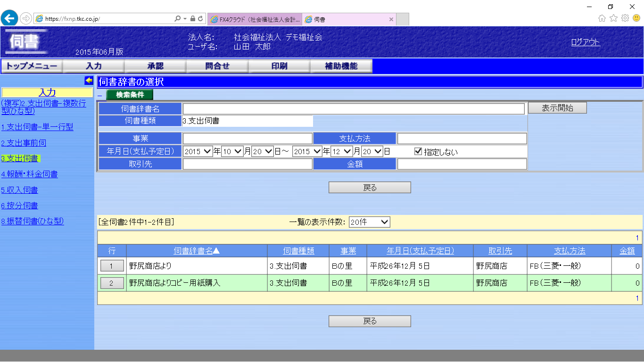
Task: Click page 1 link above table
Action: (637, 238)
